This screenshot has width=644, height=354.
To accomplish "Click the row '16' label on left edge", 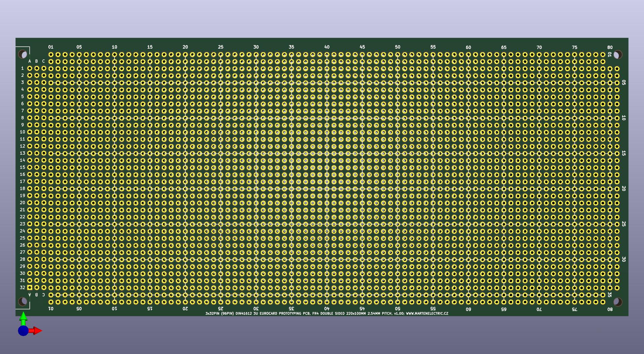I will pos(22,174).
